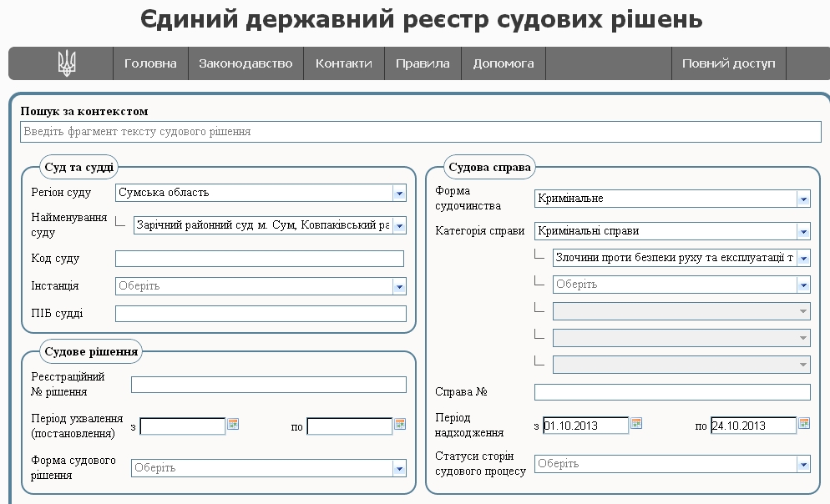Focus the ПІБ судді input field
The height and width of the screenshot is (504, 830).
(261, 314)
